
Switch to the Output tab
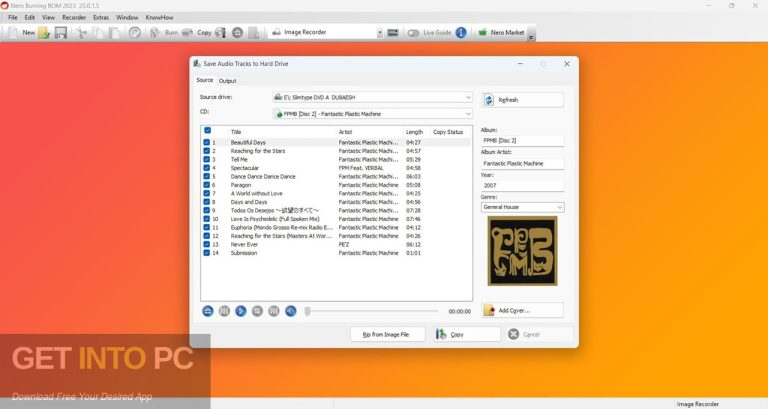coord(227,81)
